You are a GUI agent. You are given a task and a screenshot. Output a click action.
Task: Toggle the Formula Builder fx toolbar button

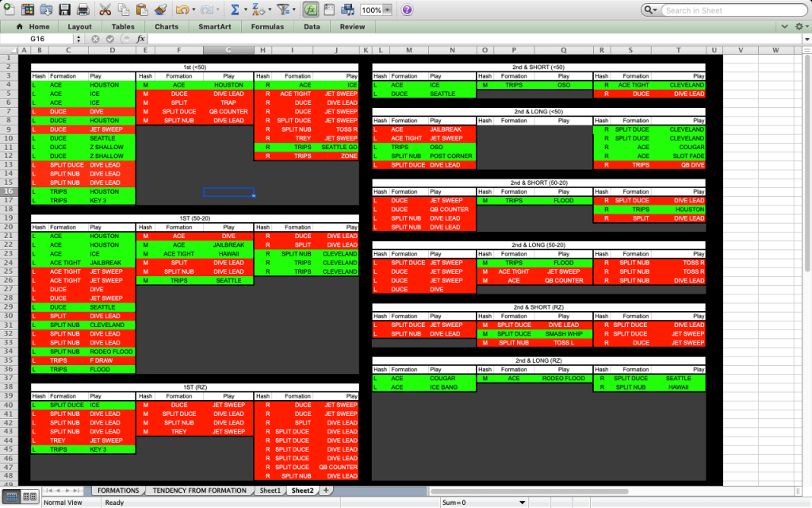[x=311, y=10]
